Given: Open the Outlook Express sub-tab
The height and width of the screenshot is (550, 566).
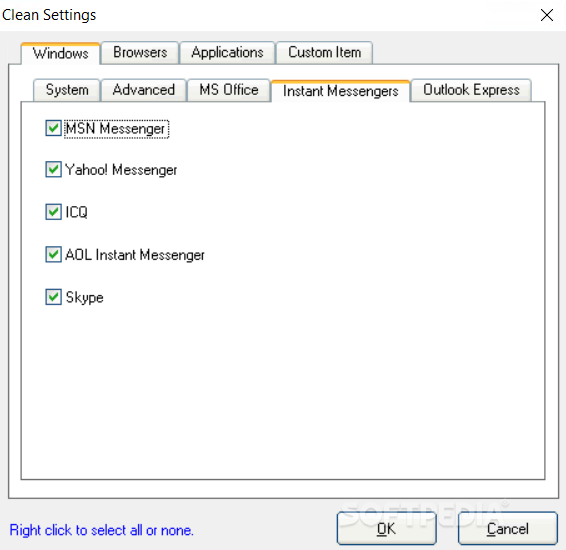Looking at the screenshot, I should pos(471,90).
